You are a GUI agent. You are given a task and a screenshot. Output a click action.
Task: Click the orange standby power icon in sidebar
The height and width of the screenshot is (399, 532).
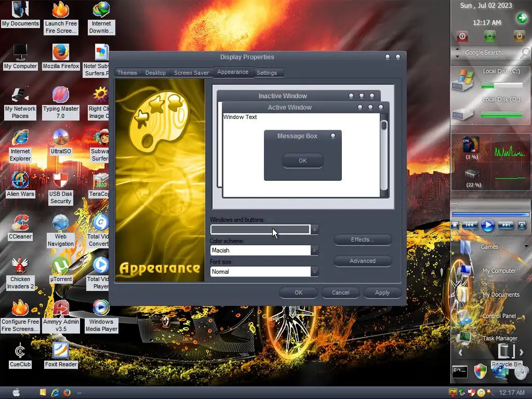519,36
